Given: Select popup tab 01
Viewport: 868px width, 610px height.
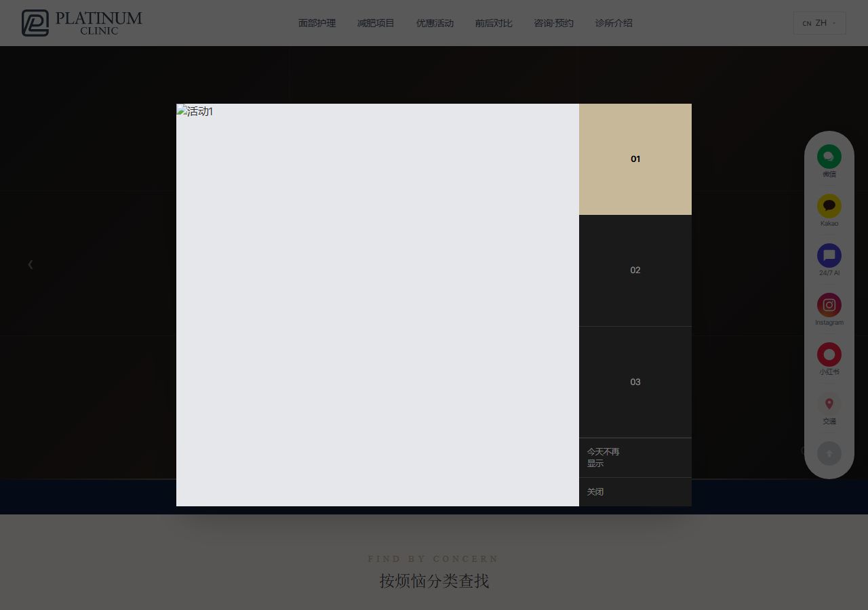Looking at the screenshot, I should (635, 159).
